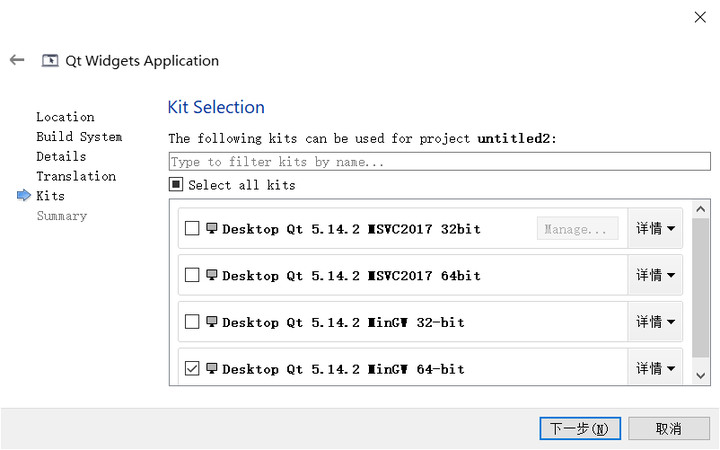Expand 详情 for MinGW 32-bit kit
This screenshot has height=450, width=720.
(x=655, y=322)
